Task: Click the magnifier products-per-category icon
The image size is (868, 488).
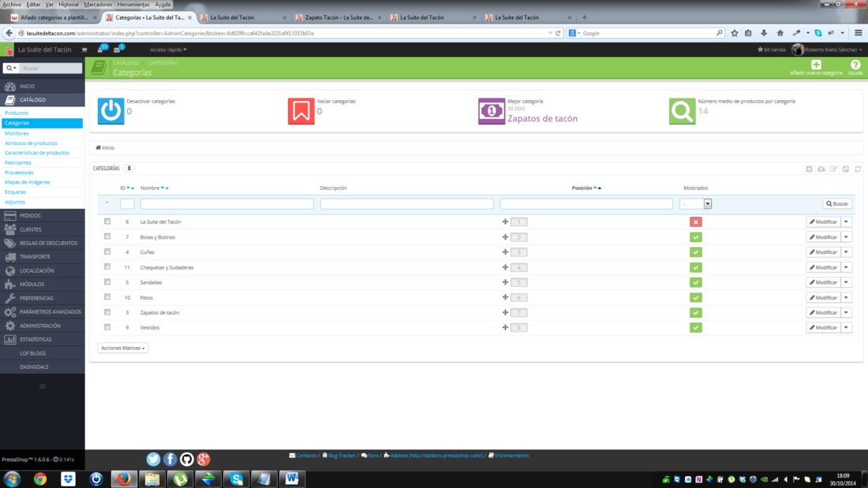Action: pyautogui.click(x=682, y=111)
